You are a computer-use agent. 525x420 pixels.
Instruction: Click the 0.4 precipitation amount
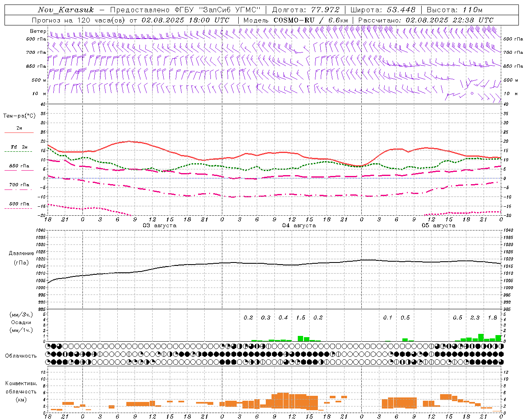(x=283, y=317)
